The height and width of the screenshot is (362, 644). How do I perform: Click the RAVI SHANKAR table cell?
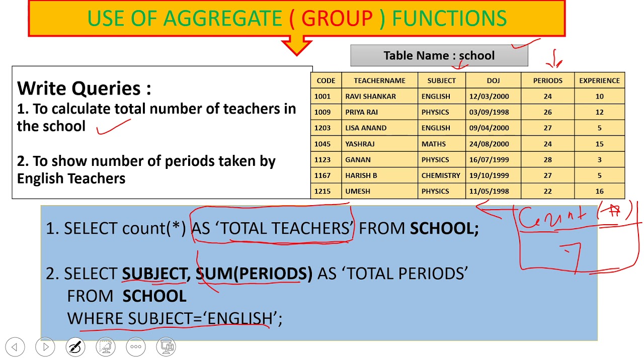point(370,97)
